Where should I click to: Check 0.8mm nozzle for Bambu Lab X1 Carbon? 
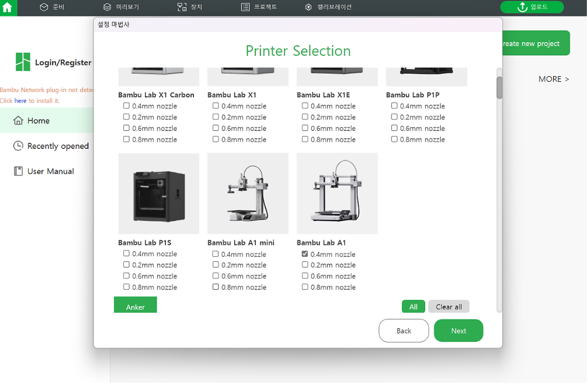127,139
